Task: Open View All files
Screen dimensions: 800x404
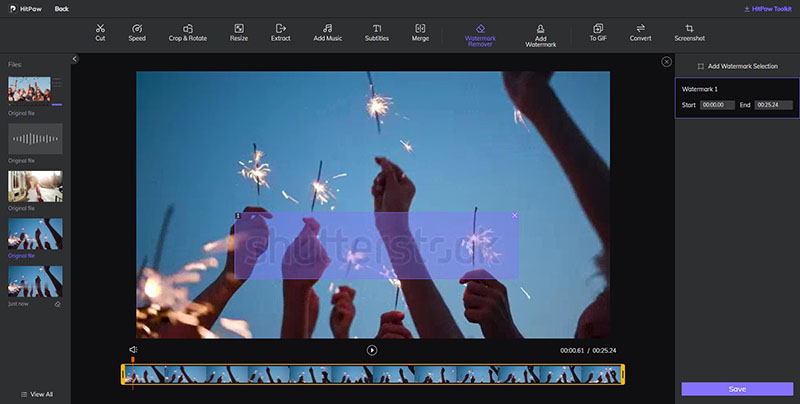Action: tap(37, 394)
